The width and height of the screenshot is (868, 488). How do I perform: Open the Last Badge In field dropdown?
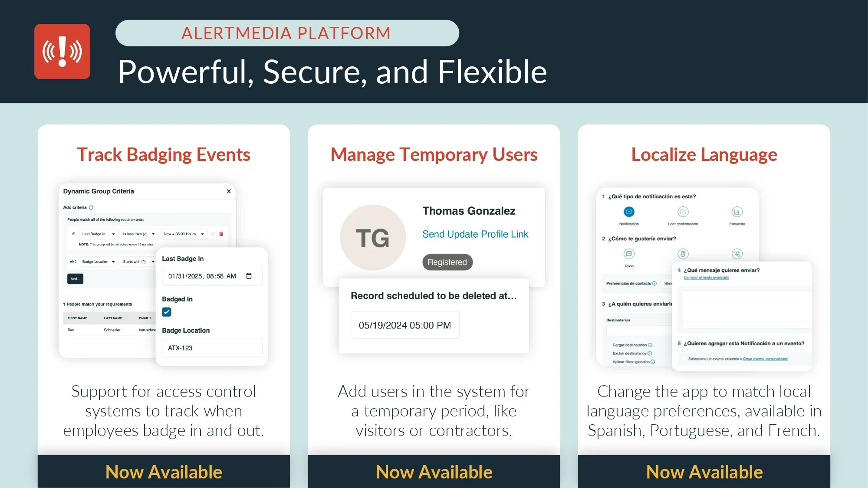tap(99, 234)
